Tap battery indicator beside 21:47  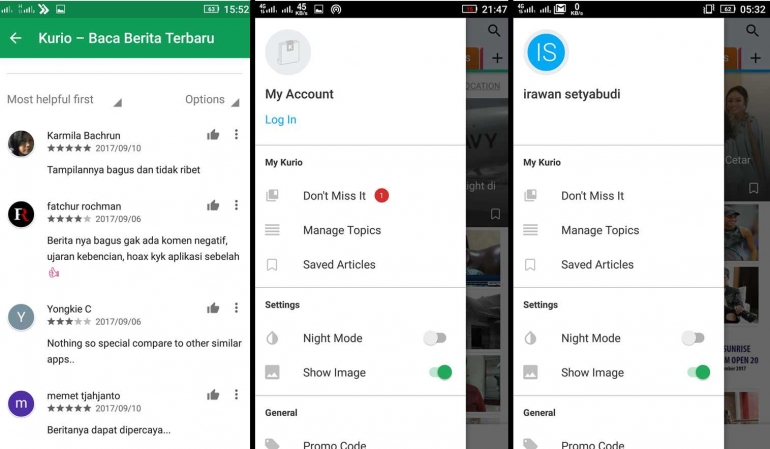tap(469, 9)
